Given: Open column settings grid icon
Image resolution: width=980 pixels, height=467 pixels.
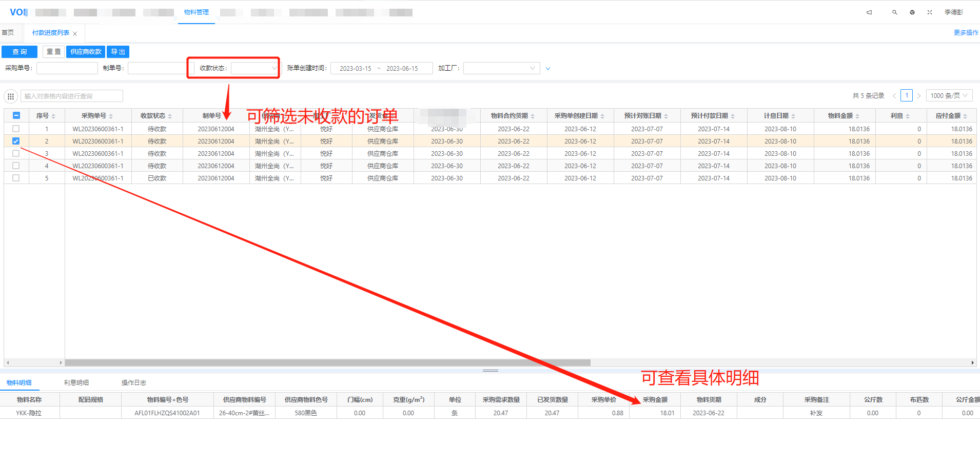Looking at the screenshot, I should click(x=11, y=96).
